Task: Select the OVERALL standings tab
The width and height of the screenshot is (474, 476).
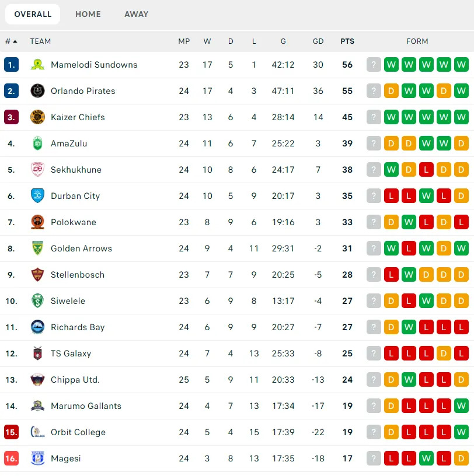Action: 33,13
